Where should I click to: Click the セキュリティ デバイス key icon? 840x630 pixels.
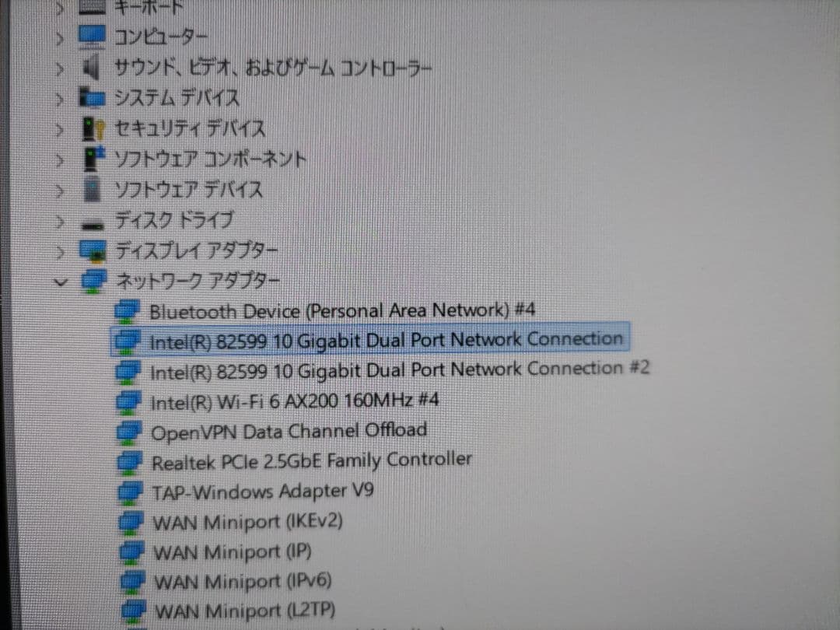(93, 129)
